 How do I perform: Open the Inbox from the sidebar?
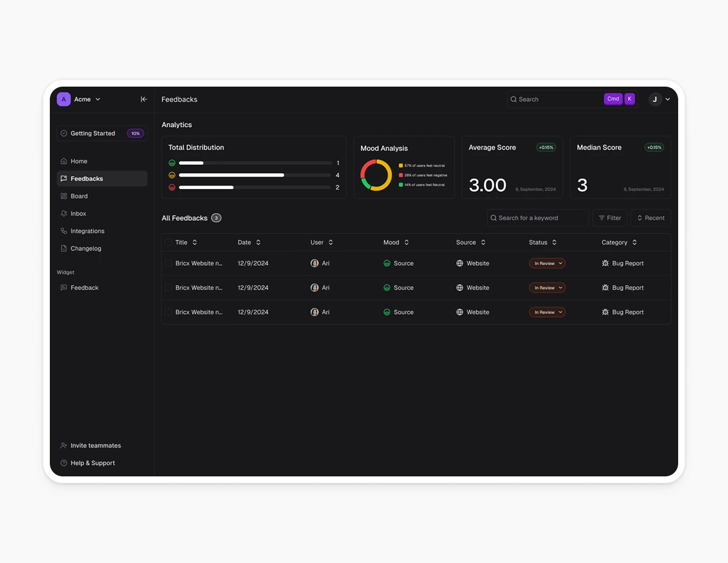pos(78,213)
